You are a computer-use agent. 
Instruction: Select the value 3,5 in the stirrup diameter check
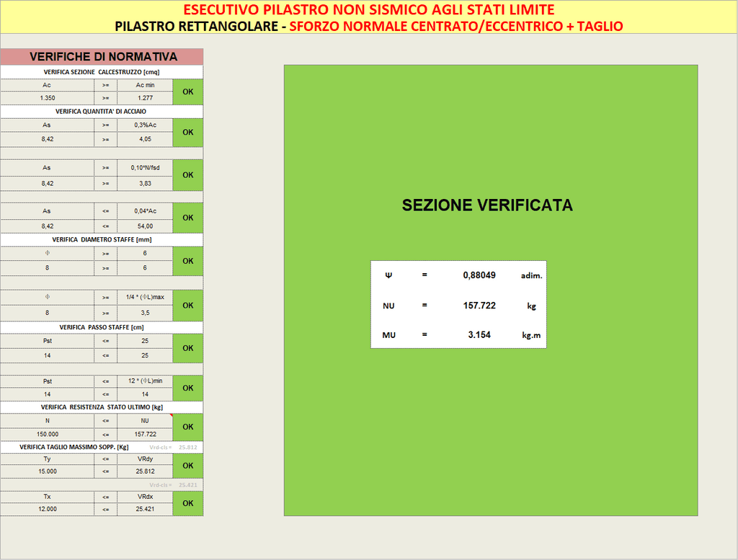coord(145,313)
